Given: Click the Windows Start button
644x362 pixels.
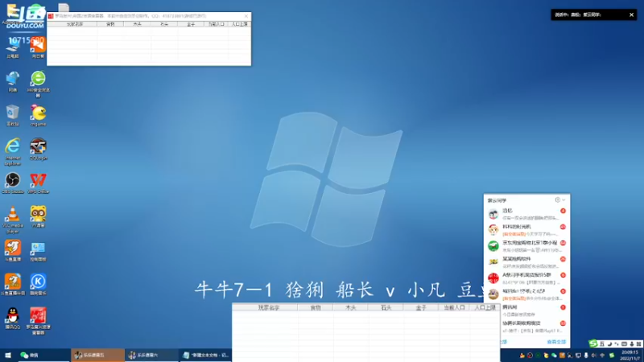Looking at the screenshot, I should click(x=8, y=355).
